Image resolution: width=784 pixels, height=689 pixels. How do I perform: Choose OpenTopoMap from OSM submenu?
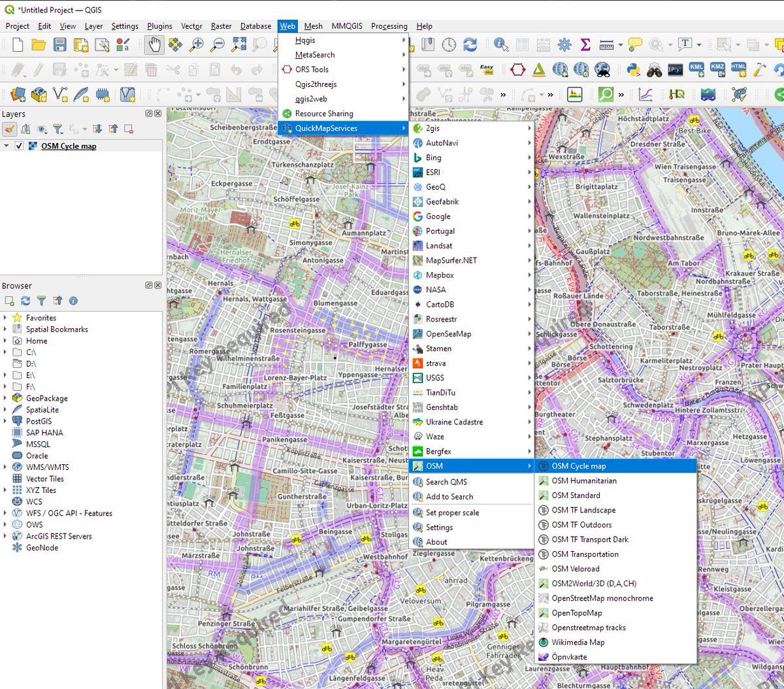[615, 613]
